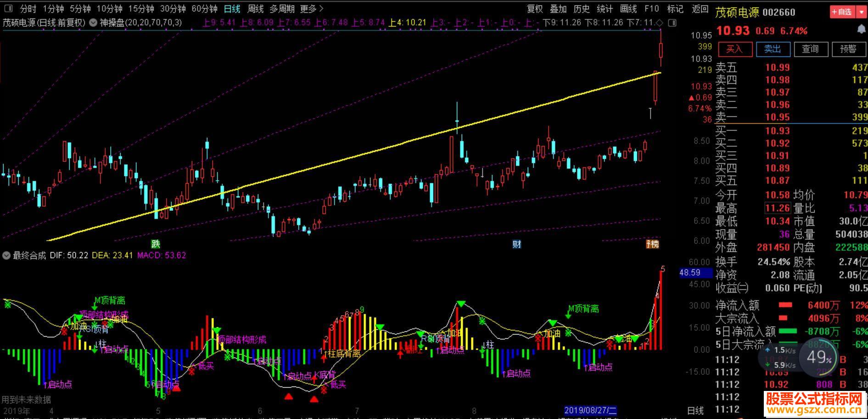Toggle the left panel layout icon
Screen dimensions: 868x419
pyautogui.click(x=9, y=9)
